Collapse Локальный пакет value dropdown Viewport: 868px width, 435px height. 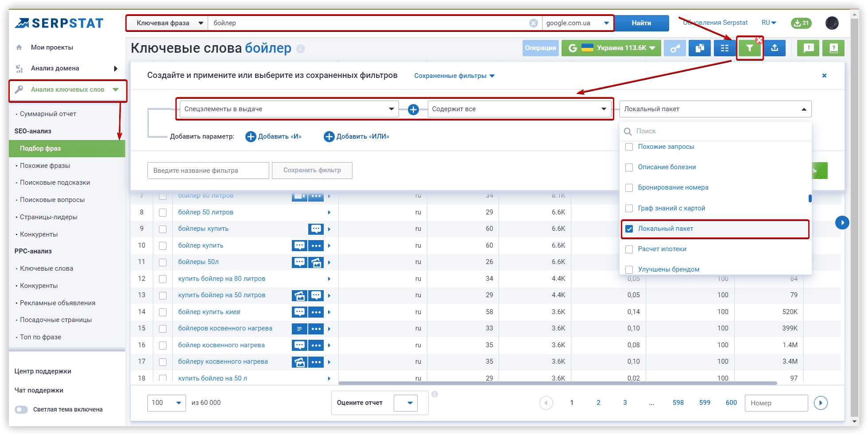point(715,109)
